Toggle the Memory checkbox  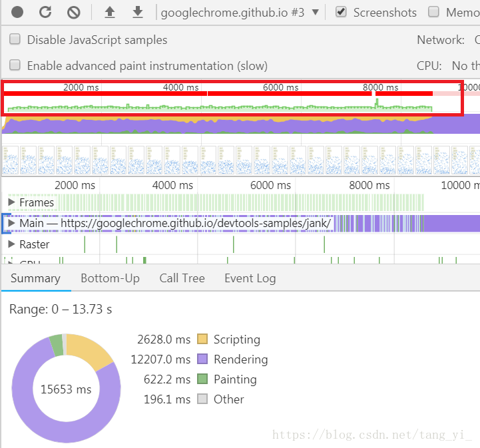coord(433,12)
